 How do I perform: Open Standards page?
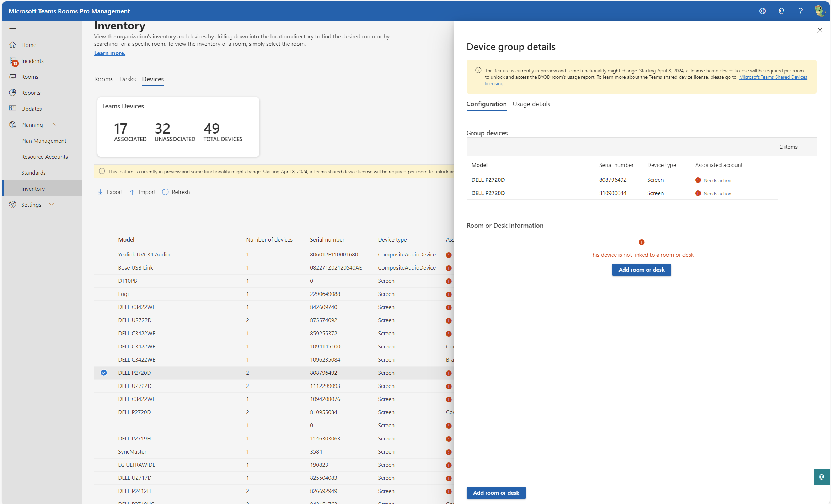pos(33,173)
